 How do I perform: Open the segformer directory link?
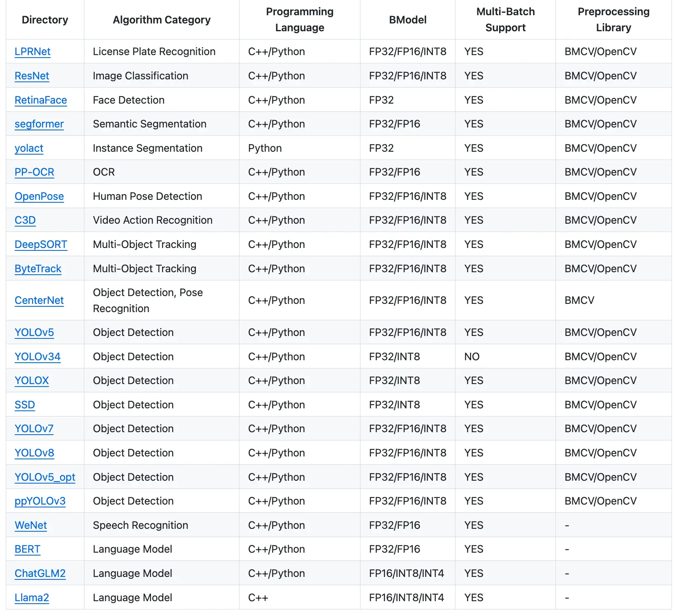tap(39, 124)
